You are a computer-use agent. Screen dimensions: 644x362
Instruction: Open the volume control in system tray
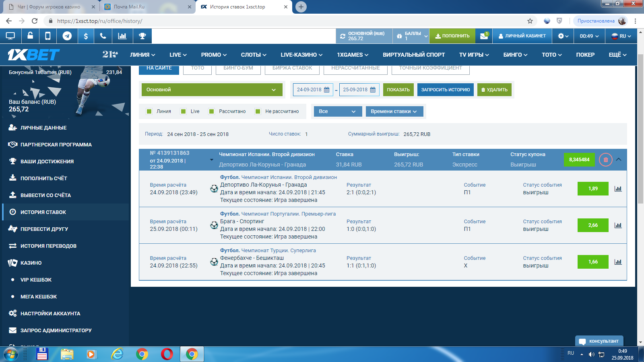tap(591, 354)
